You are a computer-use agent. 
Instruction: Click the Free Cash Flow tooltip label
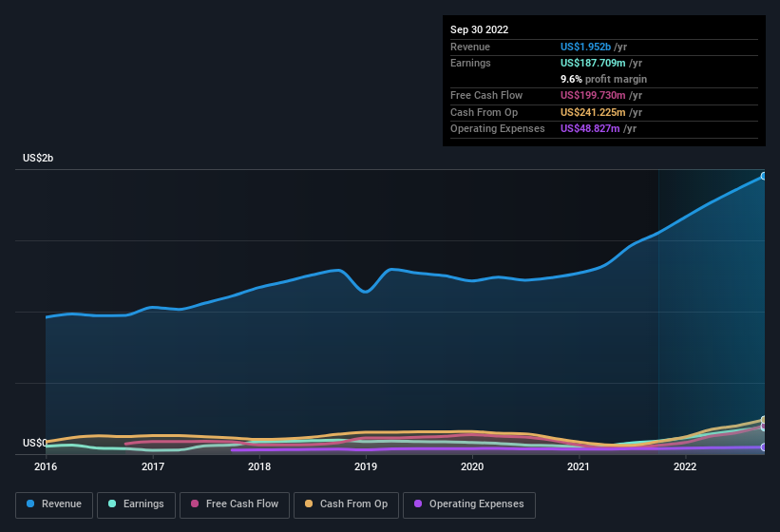point(486,95)
